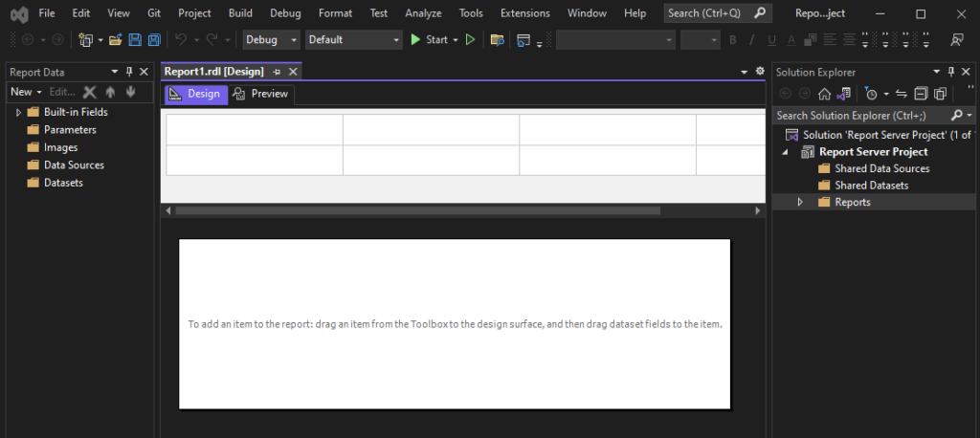Viewport: 980px width, 438px height.
Task: Switch to the Design tab
Action: 195,94
